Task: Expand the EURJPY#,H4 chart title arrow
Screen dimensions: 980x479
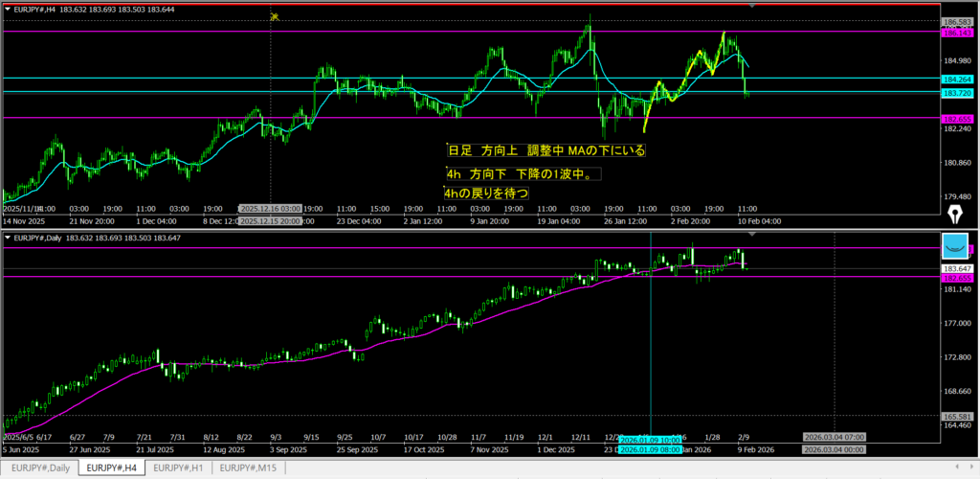Action: (x=9, y=9)
